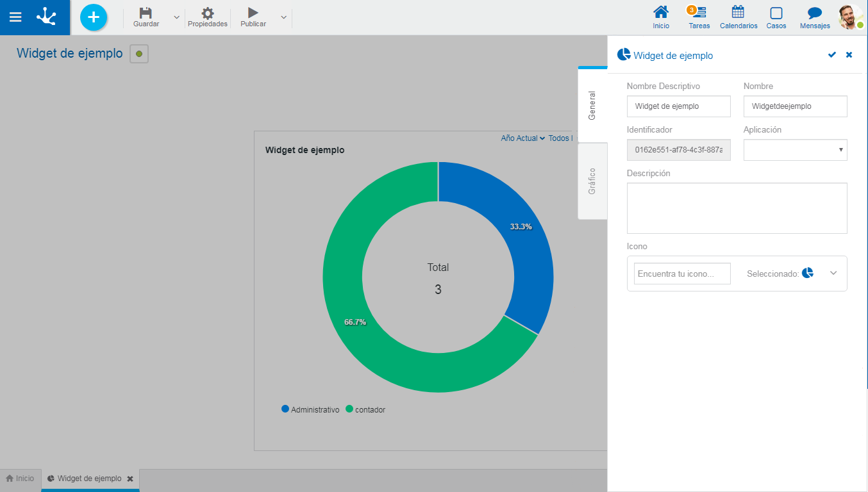This screenshot has height=492, width=868.
Task: Open Calendarios calendar icon
Action: [739, 17]
